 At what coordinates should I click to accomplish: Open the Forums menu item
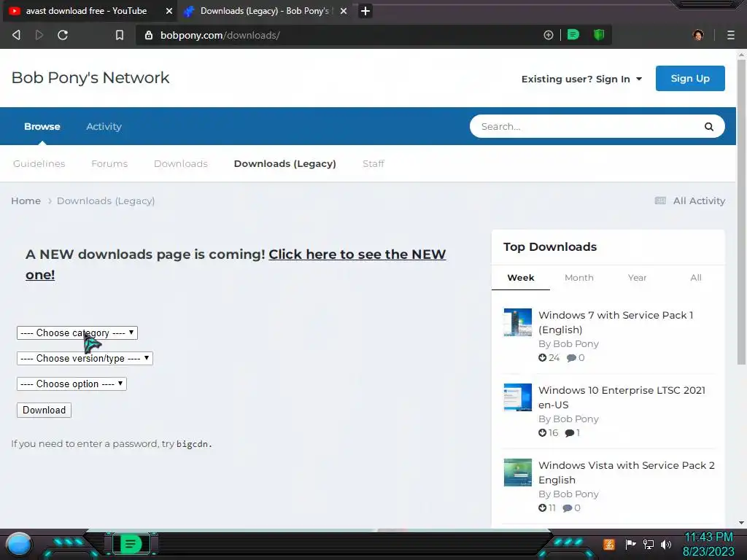(109, 164)
